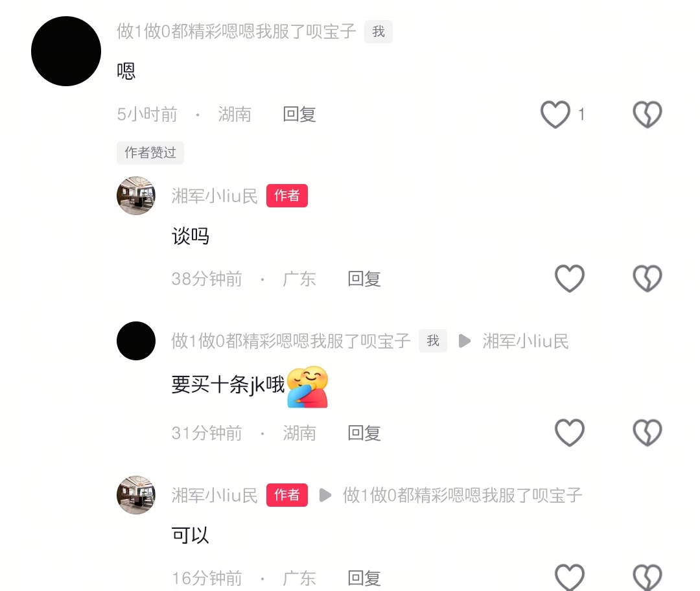Like the "谈吗" reply
Image resolution: width=700 pixels, height=591 pixels.
569,279
